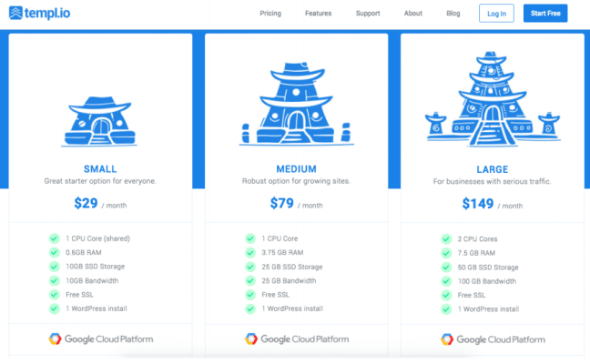Click checkmark beside 1 CPU Core (shared)

click(x=55, y=238)
